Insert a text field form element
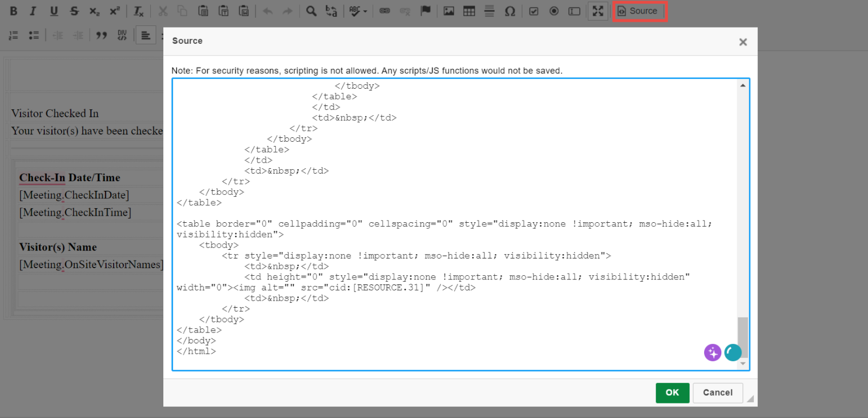 coord(574,11)
